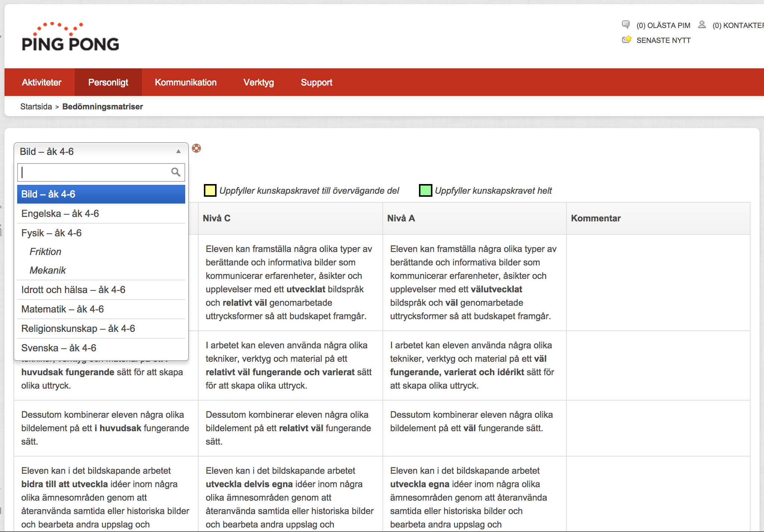The width and height of the screenshot is (764, 532).
Task: Click the Nivå C column header
Action: (x=291, y=218)
